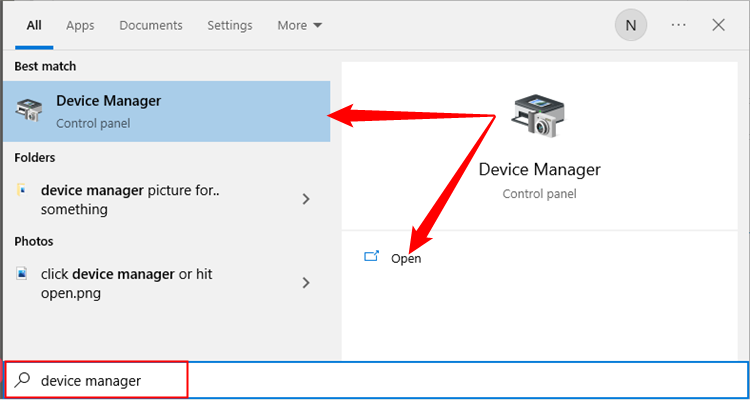Click the Open shortcut icon
This screenshot has height=400, width=750.
(x=371, y=256)
